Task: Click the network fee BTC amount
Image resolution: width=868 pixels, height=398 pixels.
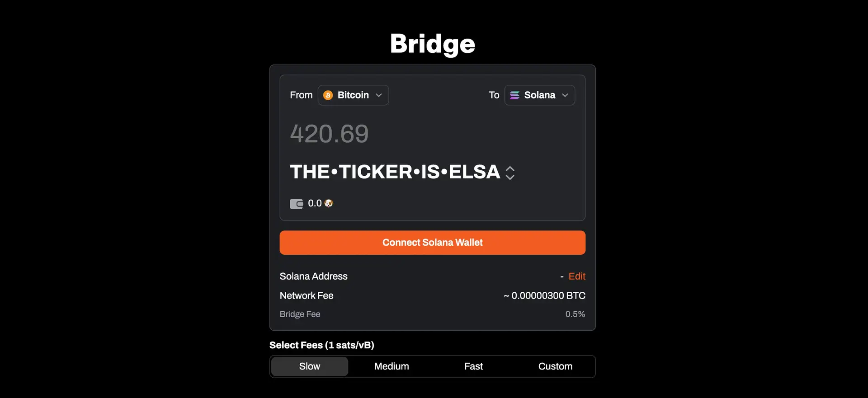Action: [544, 296]
